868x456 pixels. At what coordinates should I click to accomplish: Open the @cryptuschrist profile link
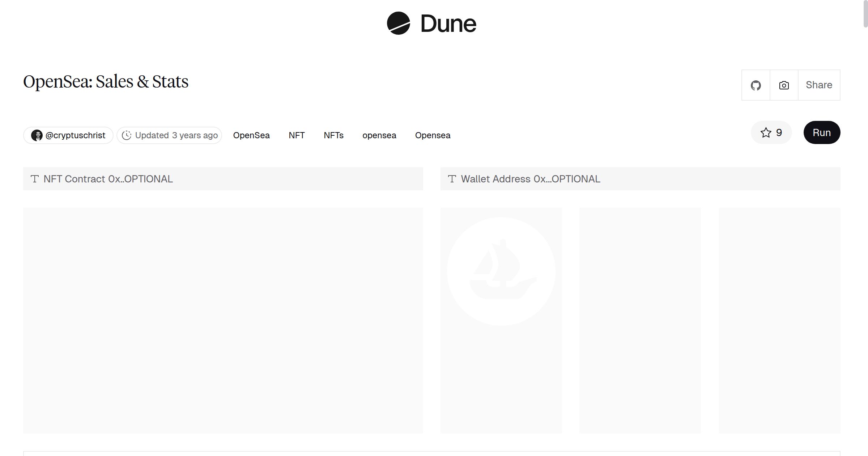coord(75,135)
